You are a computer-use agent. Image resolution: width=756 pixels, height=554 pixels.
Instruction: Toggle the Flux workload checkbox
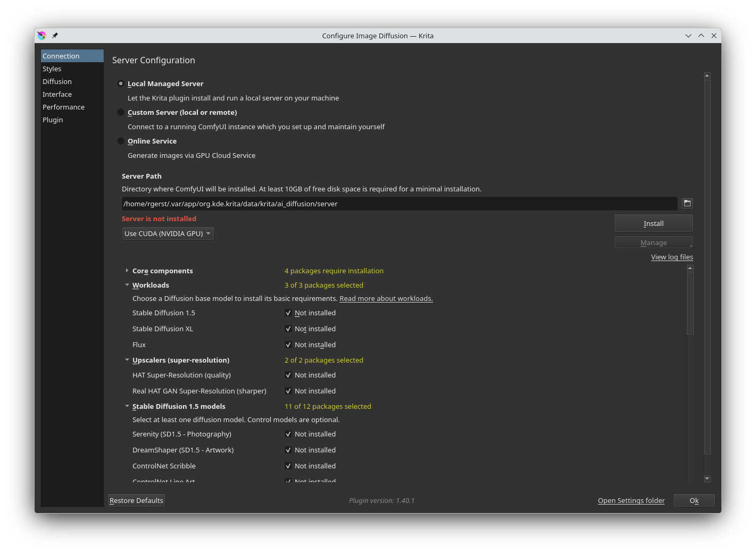click(288, 345)
